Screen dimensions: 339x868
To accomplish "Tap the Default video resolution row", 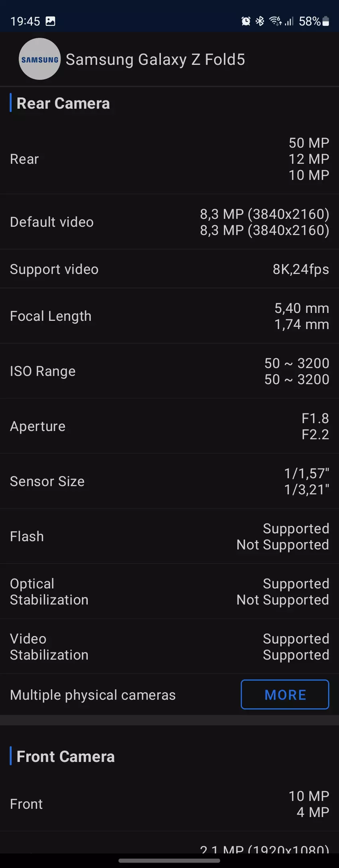I will point(169,222).
